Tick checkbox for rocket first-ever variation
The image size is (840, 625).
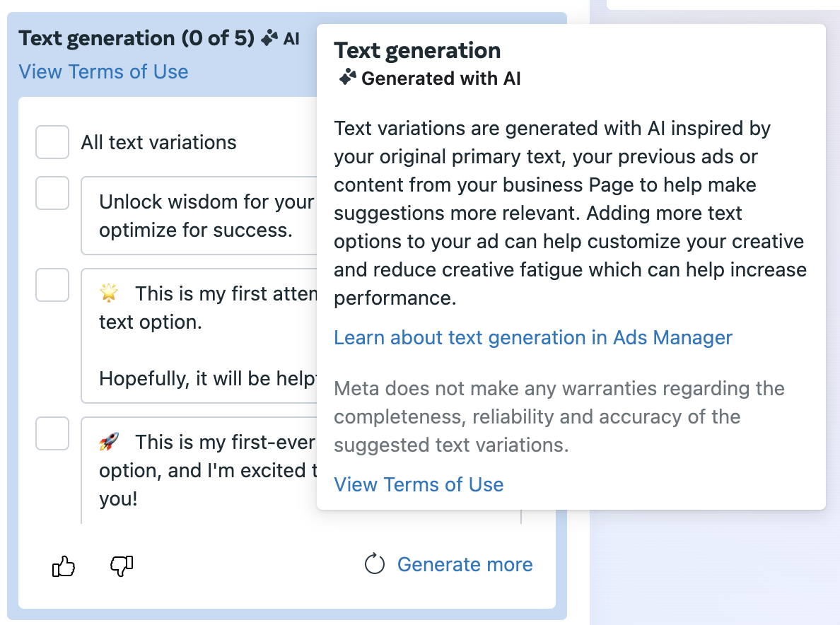[52, 433]
